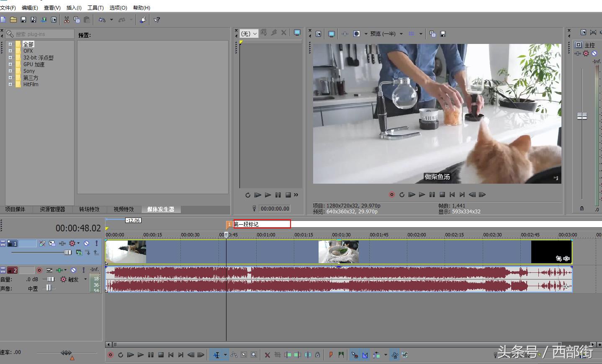
Task: Click the scissors Cut icon in the toolbar
Action: pyautogui.click(x=67, y=20)
